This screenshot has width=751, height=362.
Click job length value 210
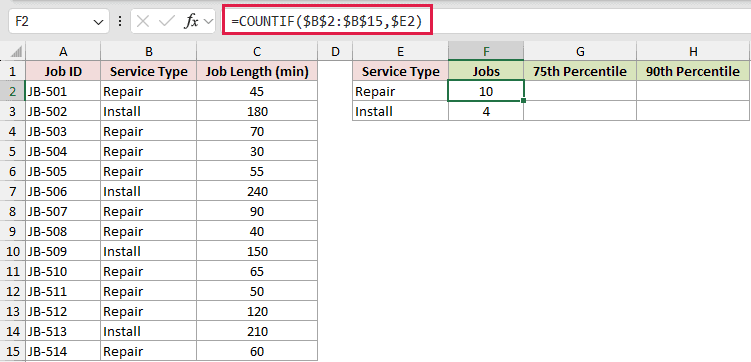tap(257, 332)
